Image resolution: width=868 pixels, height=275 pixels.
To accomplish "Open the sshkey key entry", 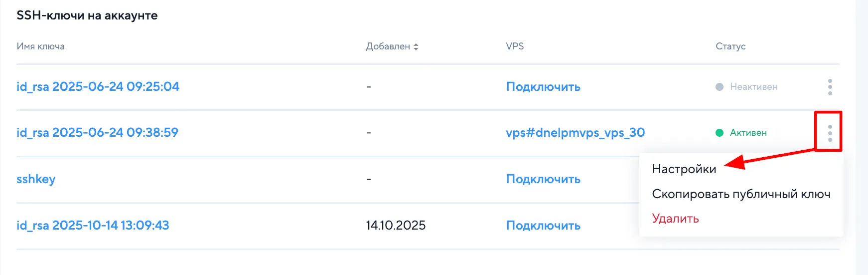I will coord(36,179).
